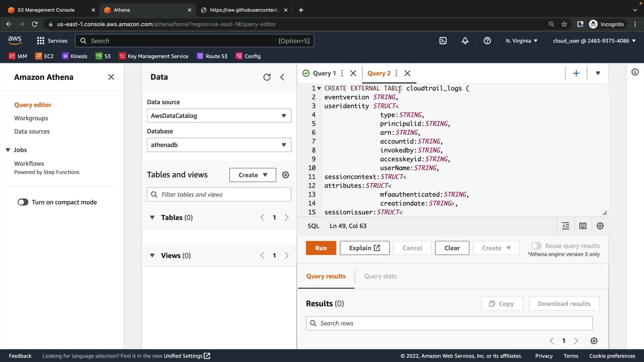
Task: Refresh the Data panel
Action: click(x=267, y=77)
